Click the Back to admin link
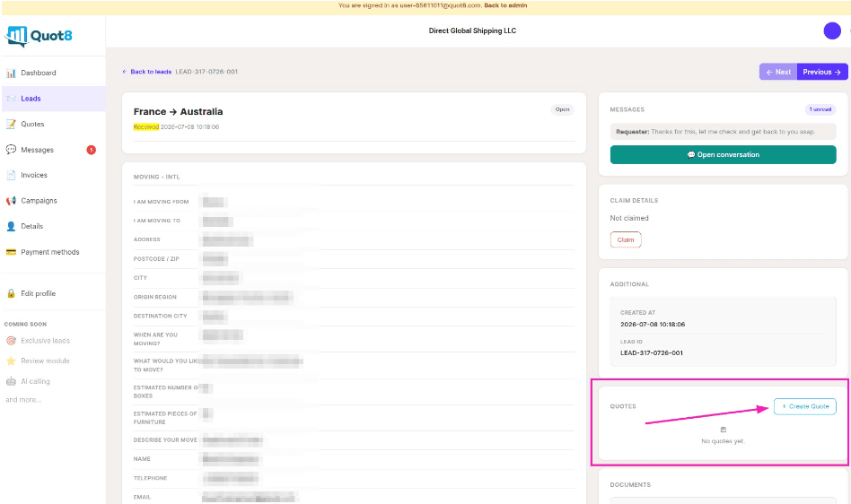The height and width of the screenshot is (504, 851). (x=505, y=5)
